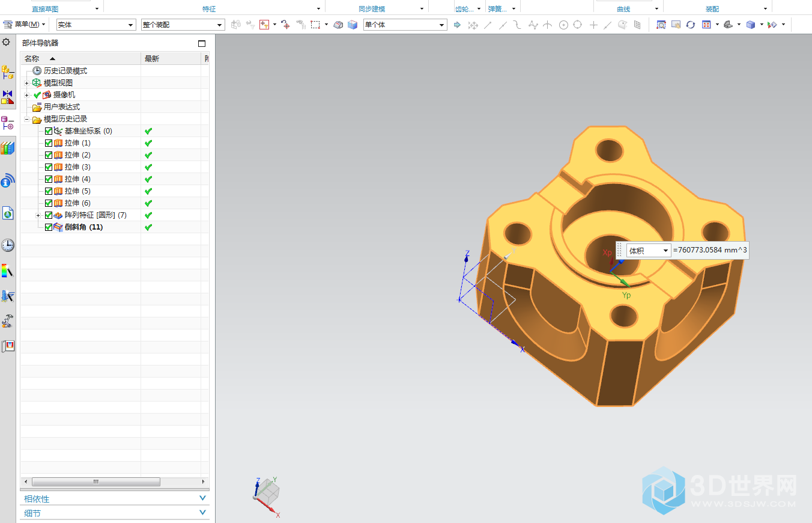Image resolution: width=812 pixels, height=523 pixels.
Task: Select the 历史记录模式 tree row
Action: [65, 71]
